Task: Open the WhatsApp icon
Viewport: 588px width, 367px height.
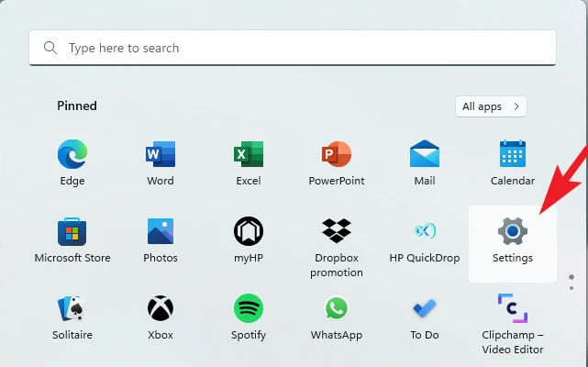Action: [337, 308]
